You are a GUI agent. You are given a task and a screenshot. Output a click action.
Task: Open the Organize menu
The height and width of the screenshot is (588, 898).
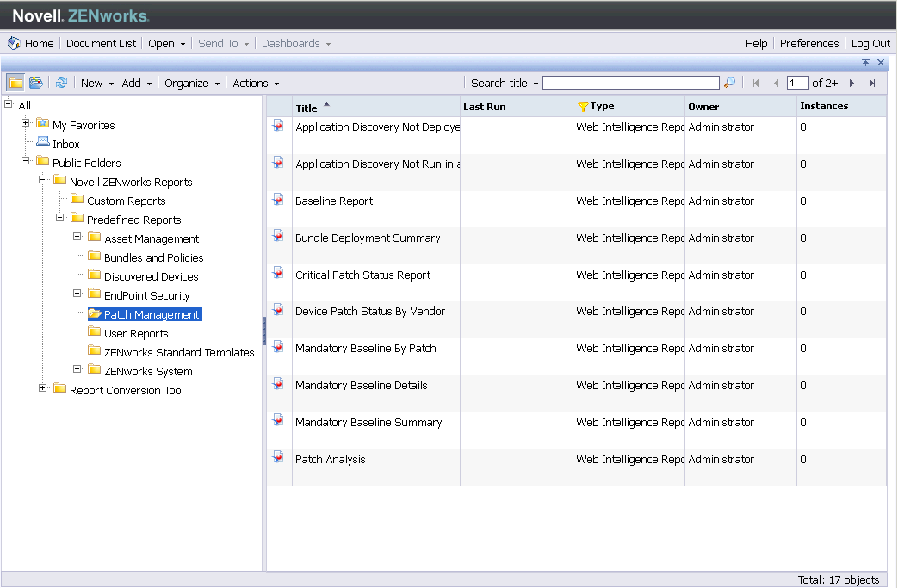tap(192, 83)
